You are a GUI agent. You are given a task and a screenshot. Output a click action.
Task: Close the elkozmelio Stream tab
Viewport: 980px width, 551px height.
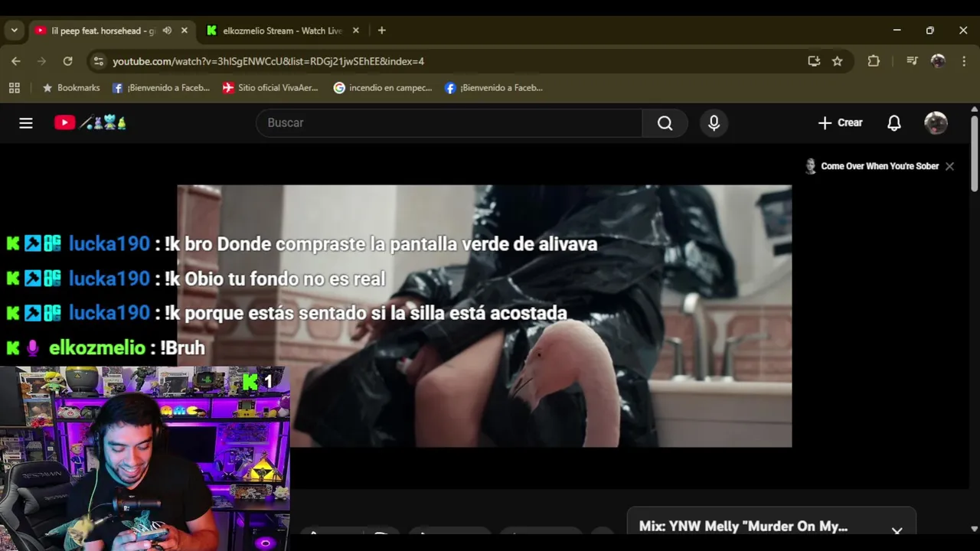click(356, 31)
